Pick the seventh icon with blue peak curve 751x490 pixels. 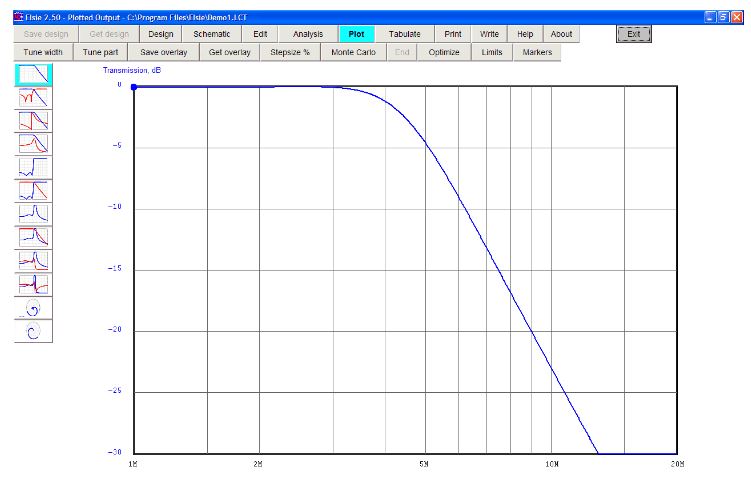[x=34, y=213]
